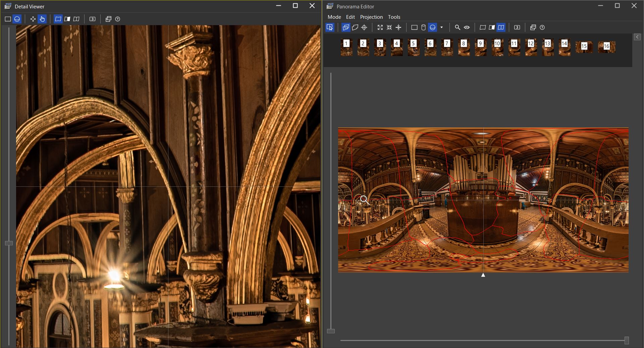Select source image thumbnail 13

click(548, 47)
